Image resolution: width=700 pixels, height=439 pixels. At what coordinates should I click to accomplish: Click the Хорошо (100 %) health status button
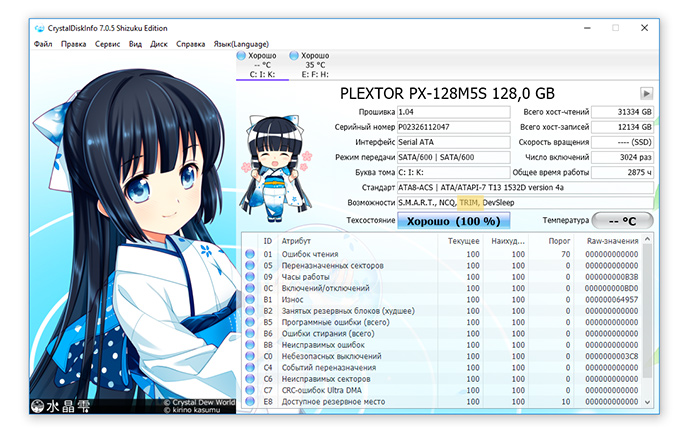[x=454, y=221]
